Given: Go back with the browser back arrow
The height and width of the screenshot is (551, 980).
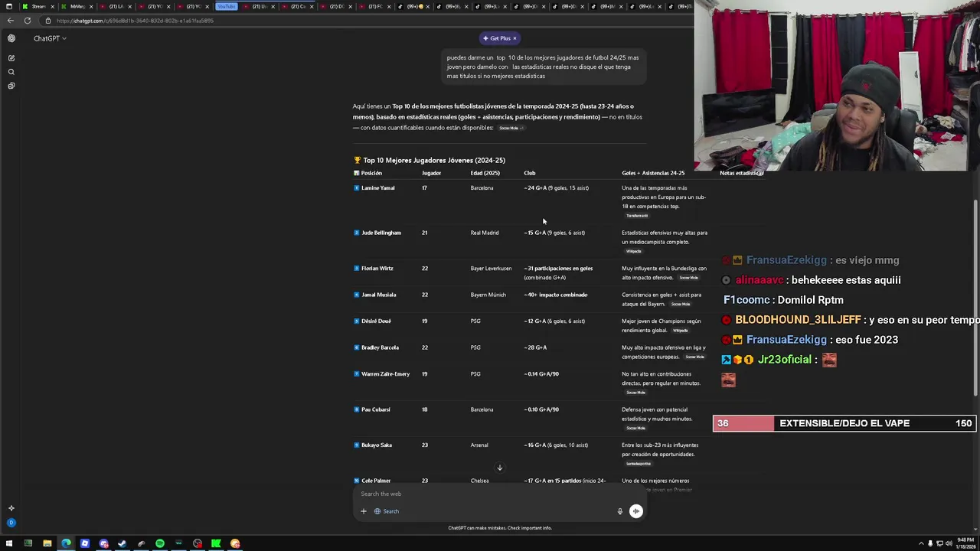Looking at the screenshot, I should (10, 21).
